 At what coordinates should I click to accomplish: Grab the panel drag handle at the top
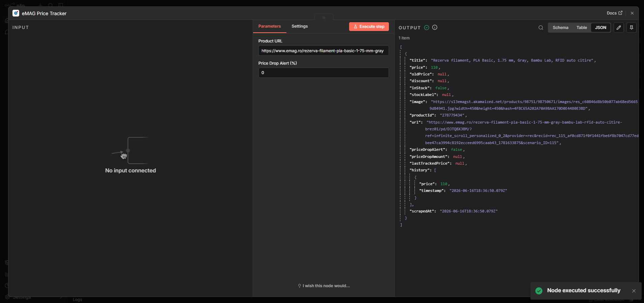pyautogui.click(x=324, y=18)
